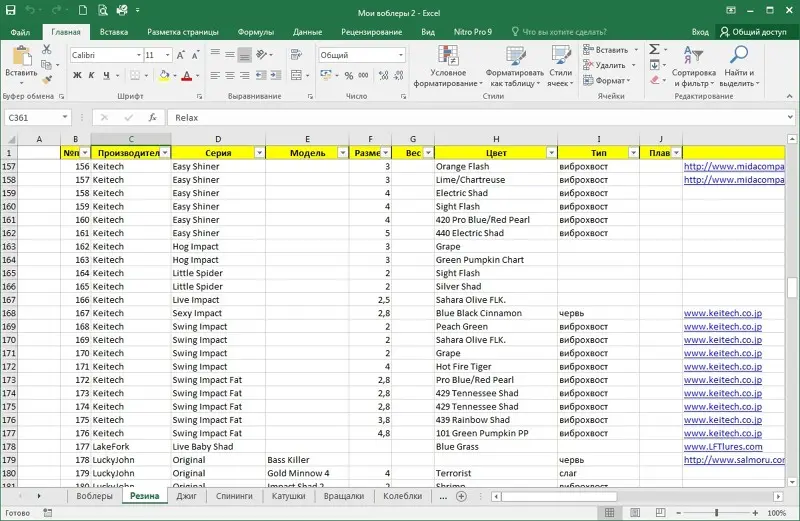
Task: Switch to Данные ribbon tab
Action: tap(307, 32)
